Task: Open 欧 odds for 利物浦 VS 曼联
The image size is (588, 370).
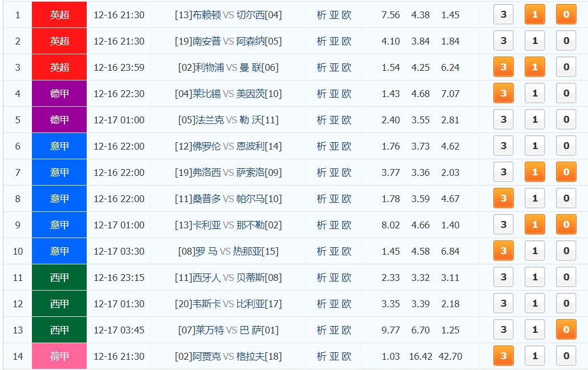Action: [x=347, y=67]
